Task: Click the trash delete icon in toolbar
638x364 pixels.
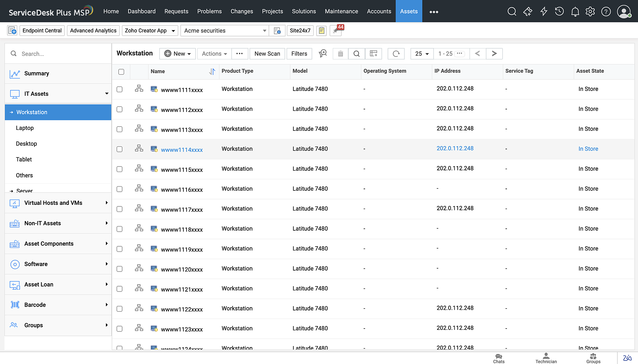Action: tap(340, 54)
